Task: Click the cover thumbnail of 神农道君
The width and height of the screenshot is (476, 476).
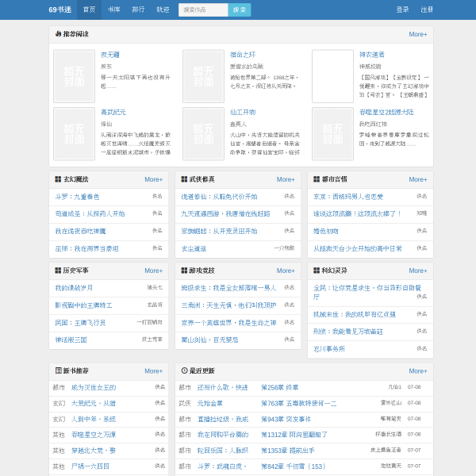Action: (x=332, y=76)
